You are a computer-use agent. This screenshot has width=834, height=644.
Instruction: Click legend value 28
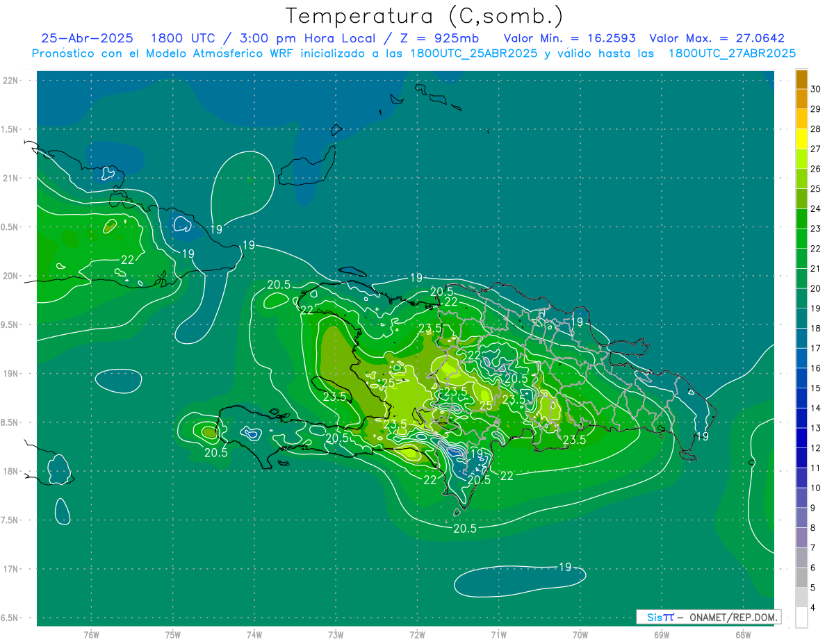[816, 129]
